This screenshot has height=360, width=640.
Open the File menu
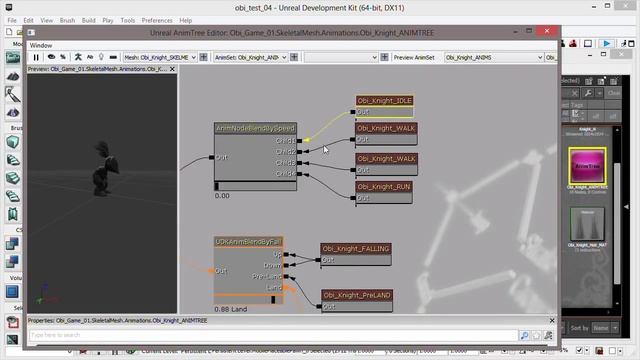[x=12, y=20]
